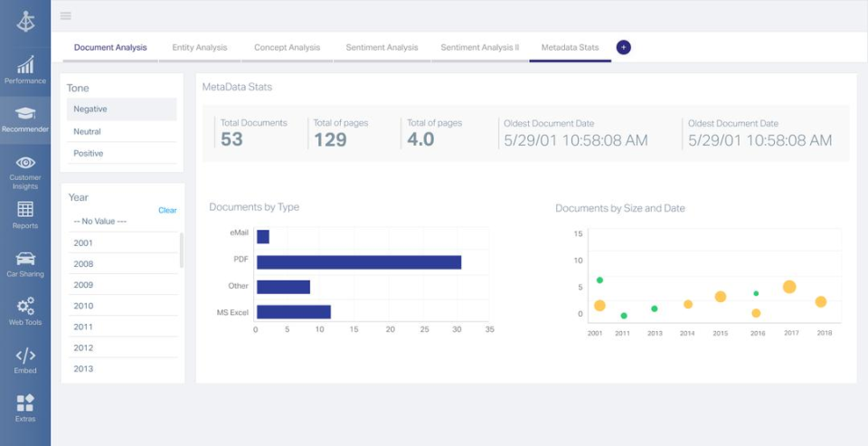Open the Performance bar chart icon
The height and width of the screenshot is (446, 868).
(25, 65)
